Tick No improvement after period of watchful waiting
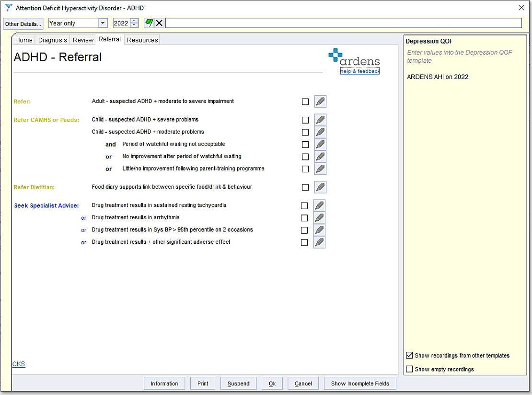Image resolution: width=532 pixels, height=395 pixels. click(305, 157)
